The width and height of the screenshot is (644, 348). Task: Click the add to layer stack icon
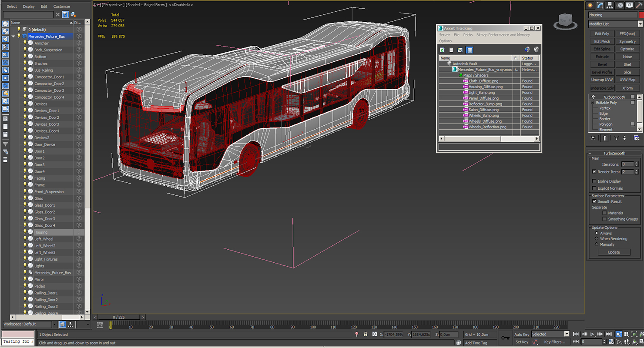(x=73, y=15)
